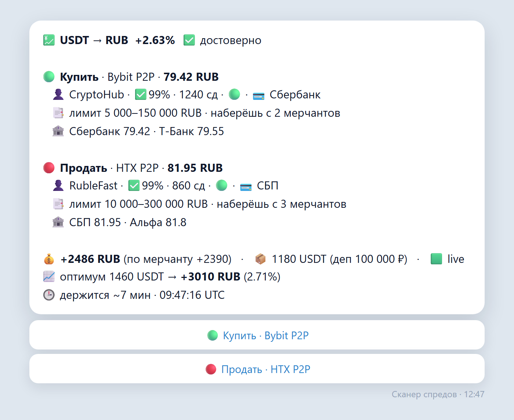Image resolution: width=514 pixels, height=420 pixels.
Task: Click the green circle next to Купить heading
Action: click(49, 77)
